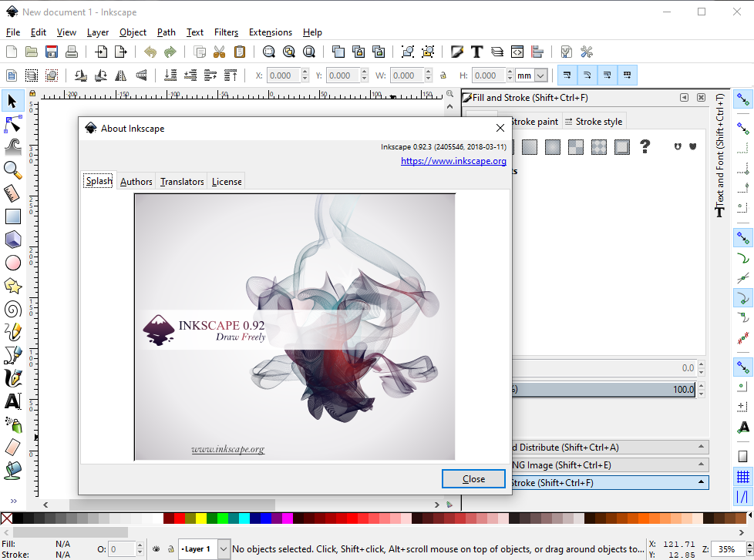The height and width of the screenshot is (560, 754).
Task: Select the Spiral tool
Action: coord(12,309)
